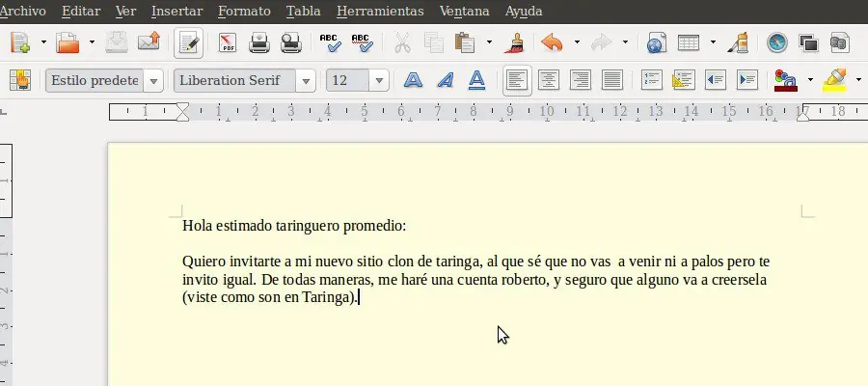Toggle italic text formatting
The width and height of the screenshot is (868, 386).
445,80
